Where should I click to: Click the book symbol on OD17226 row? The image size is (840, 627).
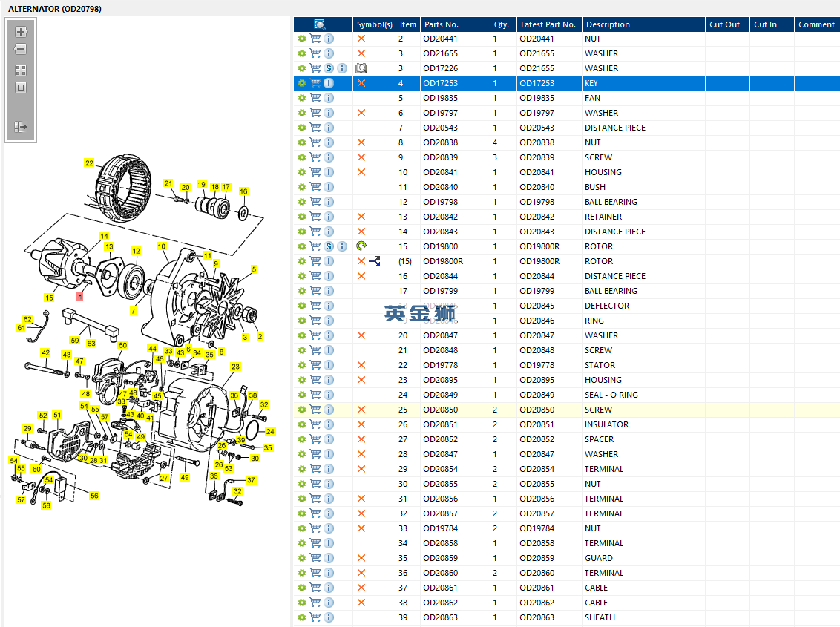point(361,68)
